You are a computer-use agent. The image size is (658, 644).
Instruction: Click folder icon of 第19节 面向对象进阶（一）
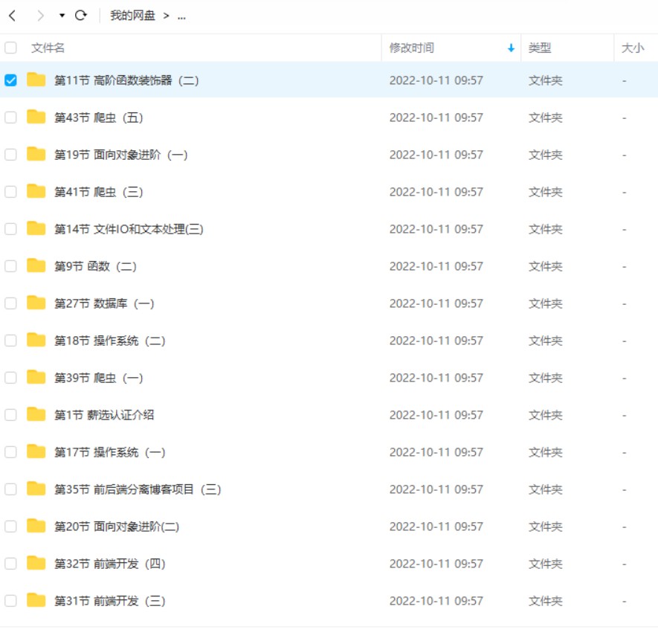point(36,154)
